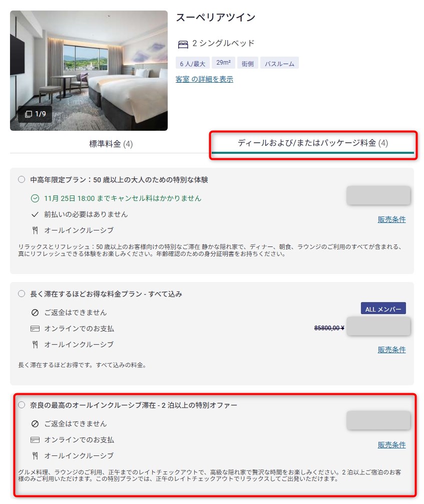424x504 pixels.
Task: Open 客室の詳細を表示 link
Action: [204, 79]
